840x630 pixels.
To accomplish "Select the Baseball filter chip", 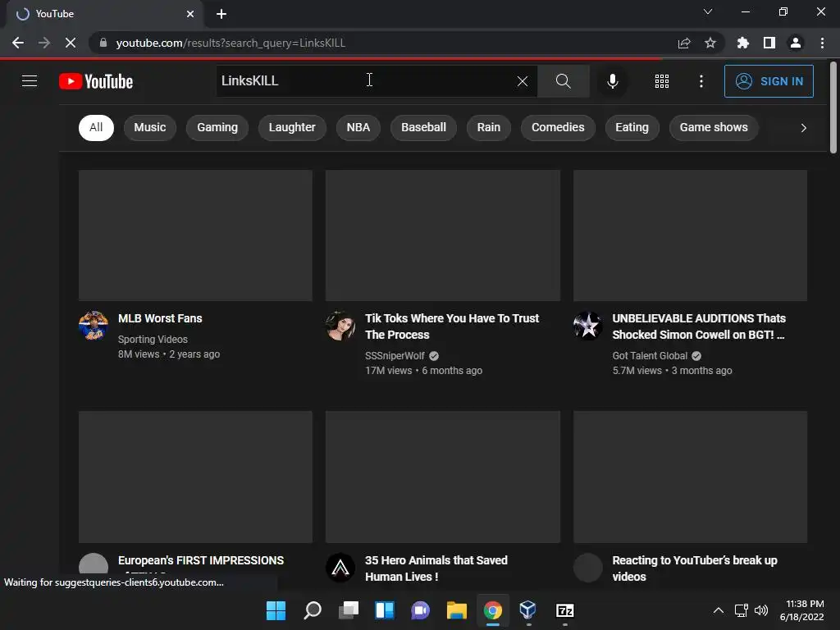I will point(423,127).
